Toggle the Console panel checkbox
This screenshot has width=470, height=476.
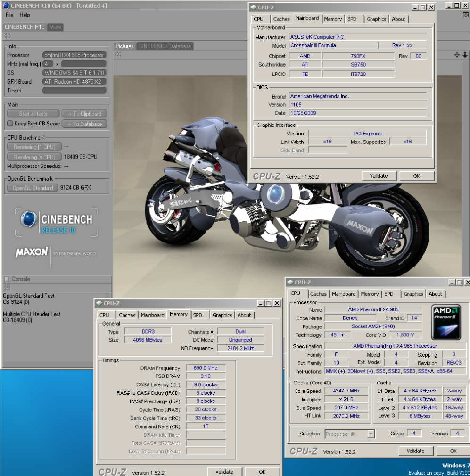pyautogui.click(x=7, y=279)
